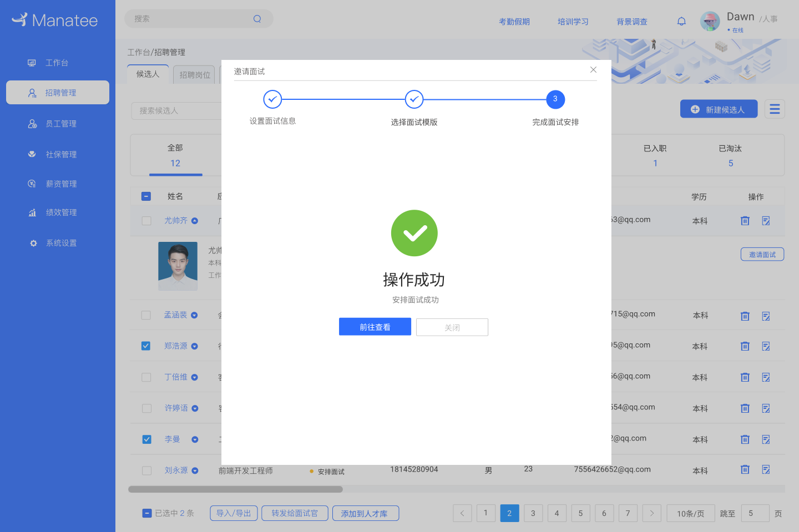Click the 前往查看 button
Image resolution: width=799 pixels, height=532 pixels.
(x=375, y=327)
